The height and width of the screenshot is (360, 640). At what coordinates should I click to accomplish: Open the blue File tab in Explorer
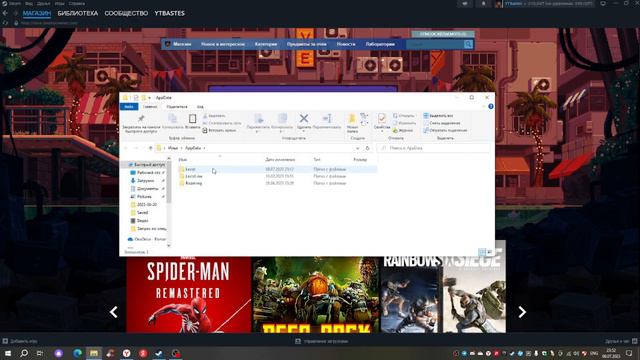[129, 107]
